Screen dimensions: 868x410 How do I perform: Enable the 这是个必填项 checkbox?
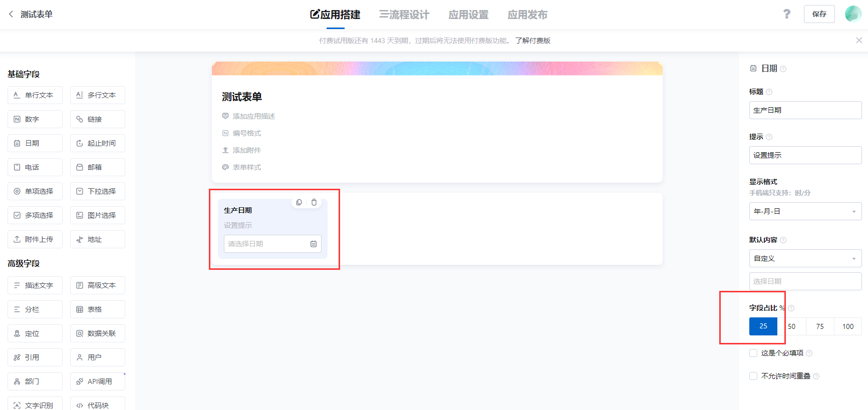pyautogui.click(x=753, y=353)
